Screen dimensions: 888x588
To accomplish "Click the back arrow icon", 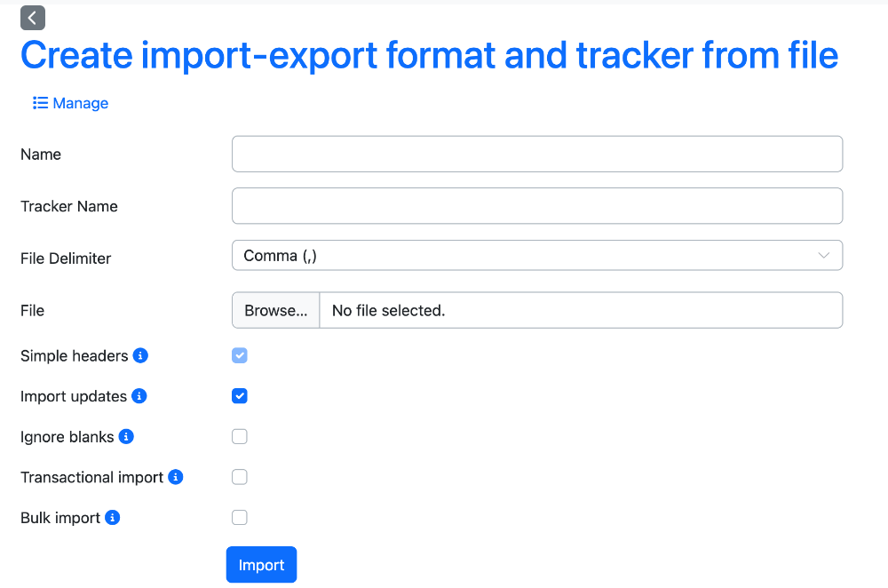I will 33,18.
